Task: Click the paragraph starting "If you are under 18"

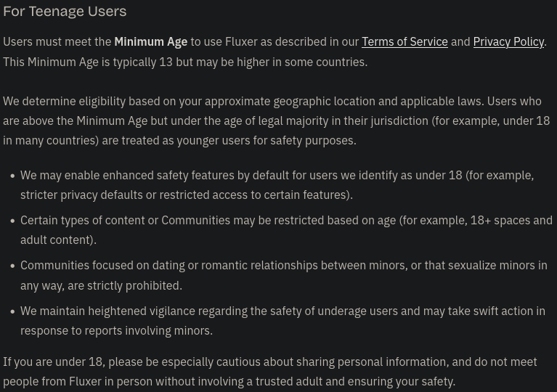Action: click(269, 371)
